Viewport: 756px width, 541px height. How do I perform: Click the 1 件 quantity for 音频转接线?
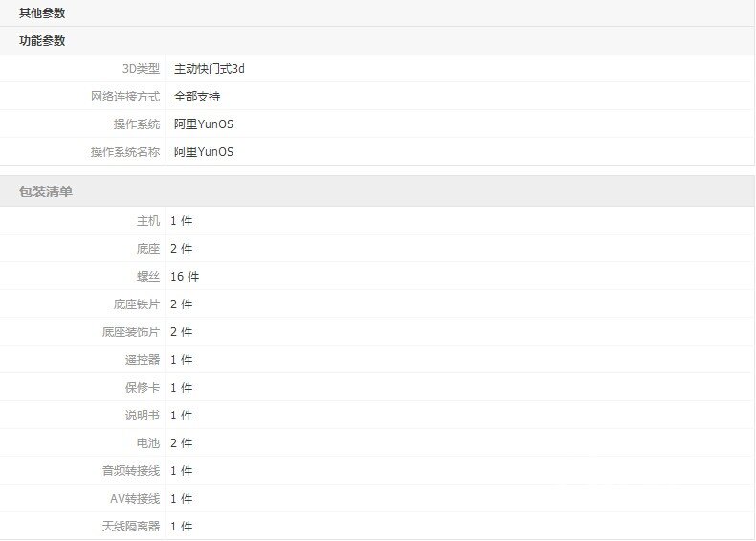coord(181,470)
